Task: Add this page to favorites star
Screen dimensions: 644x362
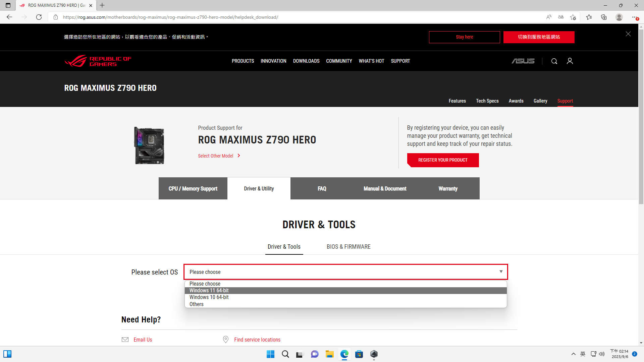Action: (573, 17)
